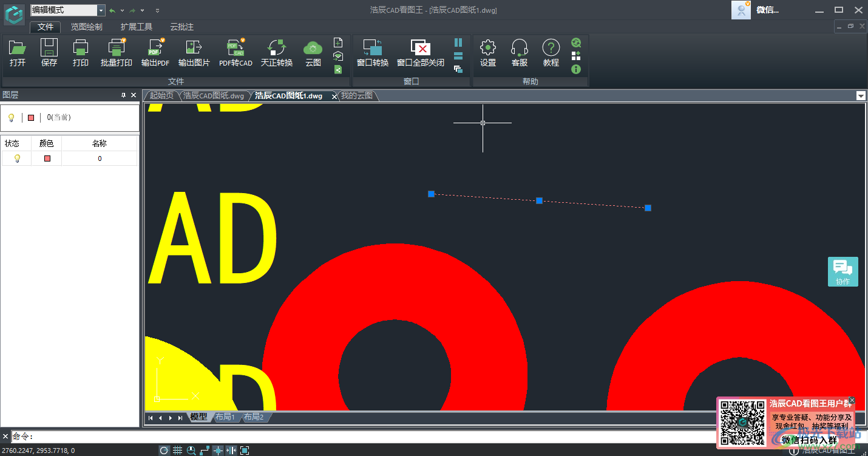
Task: Close the 浩辰CAD图纸1.dwg tab
Action: click(x=334, y=97)
